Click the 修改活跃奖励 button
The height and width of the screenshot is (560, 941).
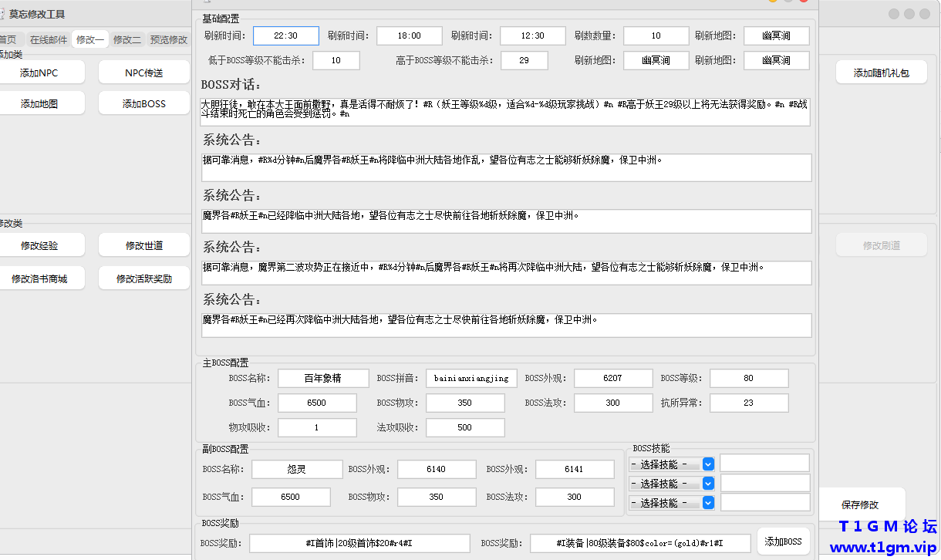pos(144,278)
